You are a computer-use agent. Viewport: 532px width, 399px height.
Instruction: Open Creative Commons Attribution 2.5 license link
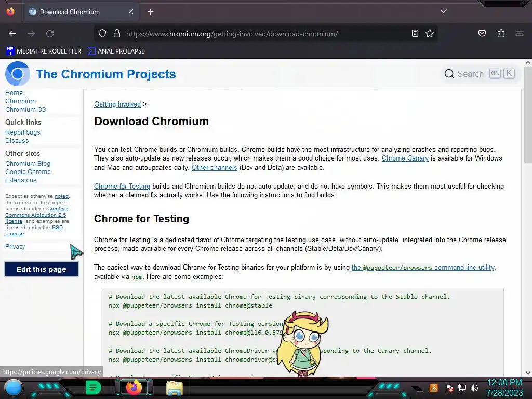pos(36,215)
